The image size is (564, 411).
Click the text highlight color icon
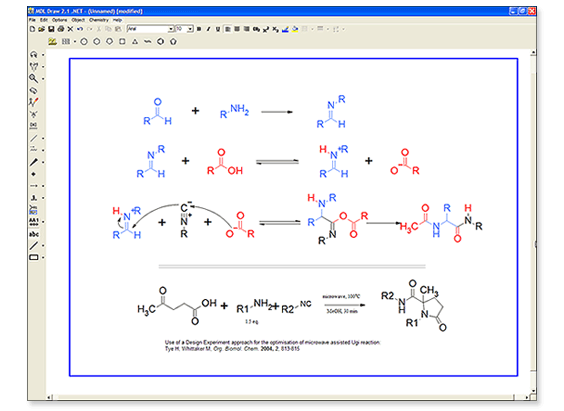[285, 29]
